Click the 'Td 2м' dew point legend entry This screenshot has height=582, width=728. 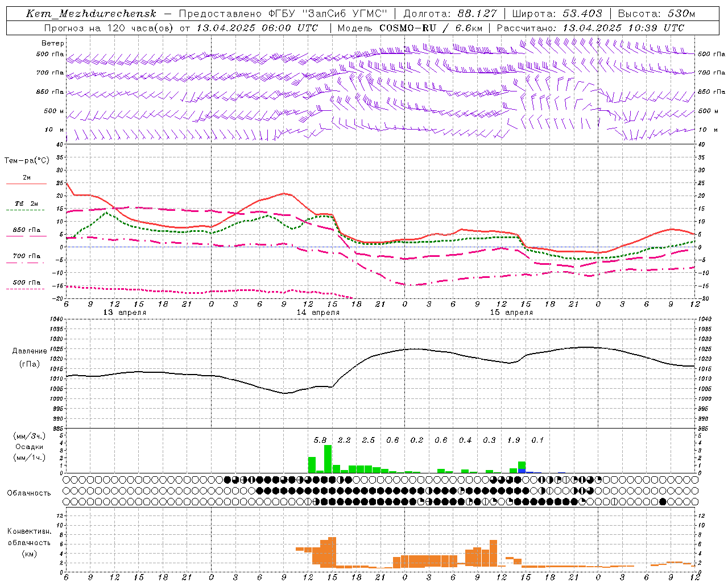pos(26,203)
